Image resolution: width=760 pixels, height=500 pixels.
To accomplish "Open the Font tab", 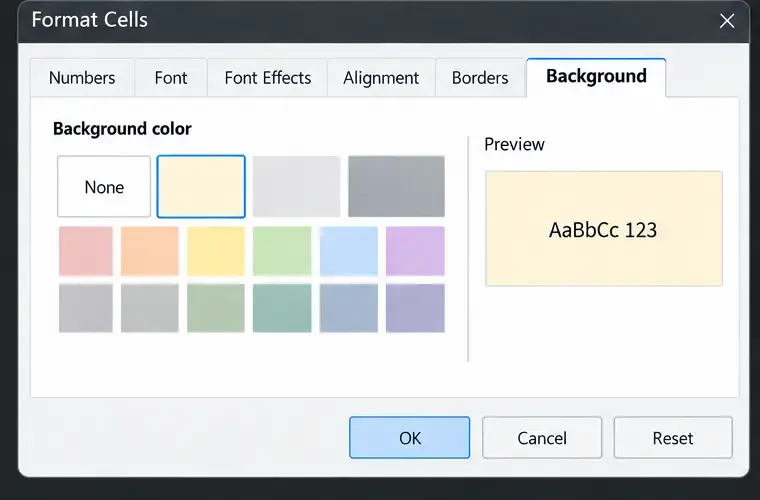I will click(171, 78).
